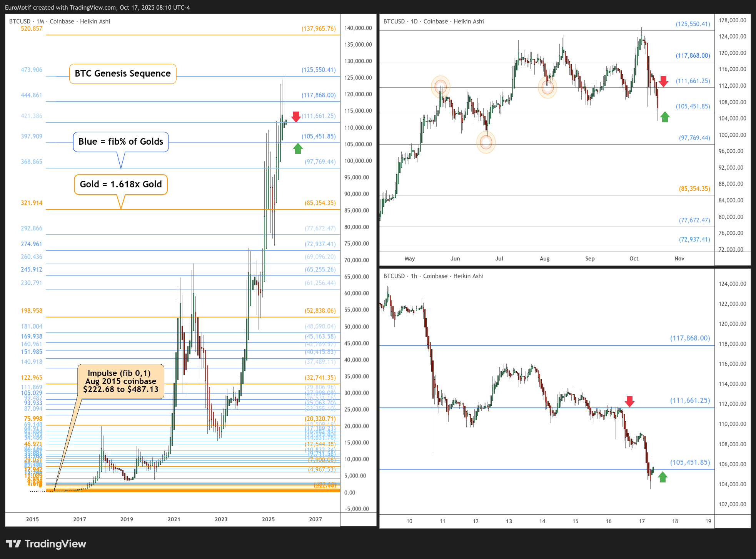756x559 pixels.
Task: Click 128,000.00 on the daily price axis
Action: click(732, 20)
